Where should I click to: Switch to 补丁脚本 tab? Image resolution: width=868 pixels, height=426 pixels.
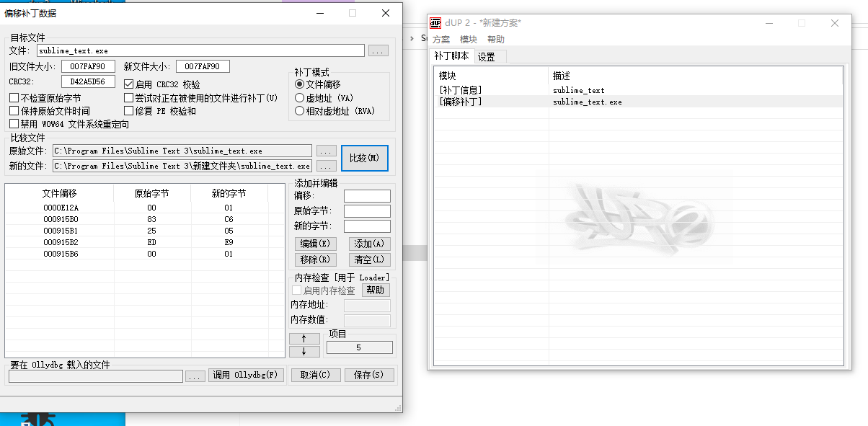(x=451, y=56)
